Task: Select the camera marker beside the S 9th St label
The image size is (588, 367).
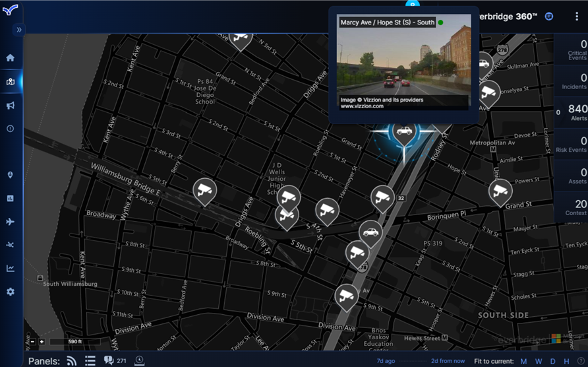Action: coord(346,298)
